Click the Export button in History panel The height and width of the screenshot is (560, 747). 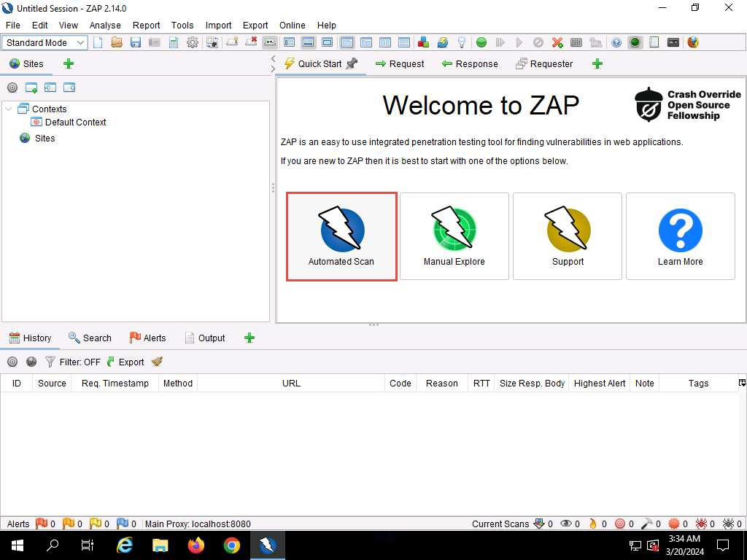click(x=125, y=362)
